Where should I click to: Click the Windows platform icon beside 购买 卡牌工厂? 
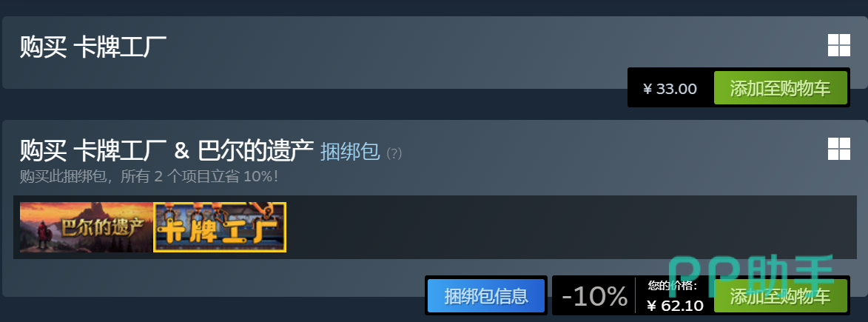838,45
